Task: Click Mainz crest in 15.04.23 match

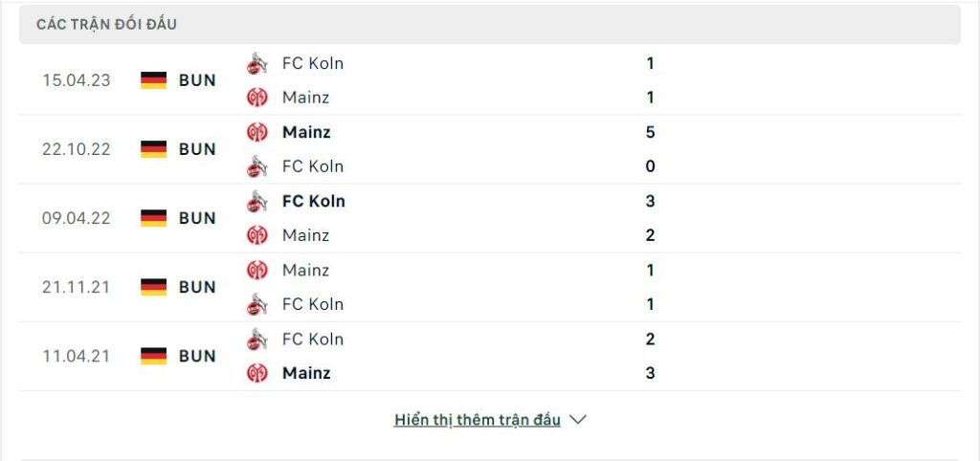Action: (x=256, y=98)
